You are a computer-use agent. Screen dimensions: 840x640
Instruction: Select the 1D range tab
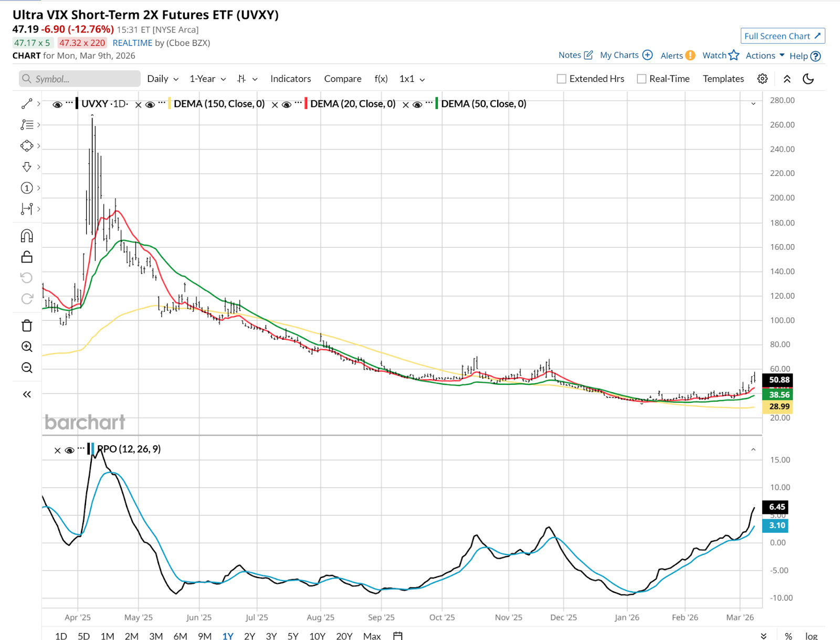click(x=61, y=636)
